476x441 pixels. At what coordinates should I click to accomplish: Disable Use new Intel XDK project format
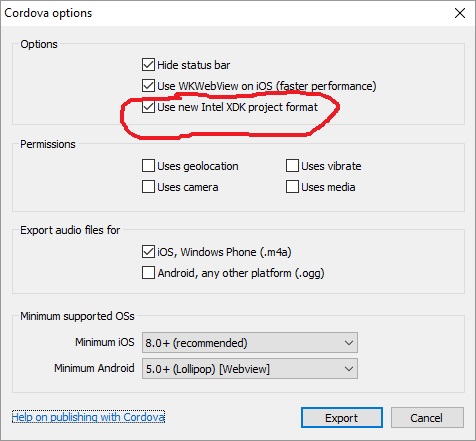(x=148, y=107)
